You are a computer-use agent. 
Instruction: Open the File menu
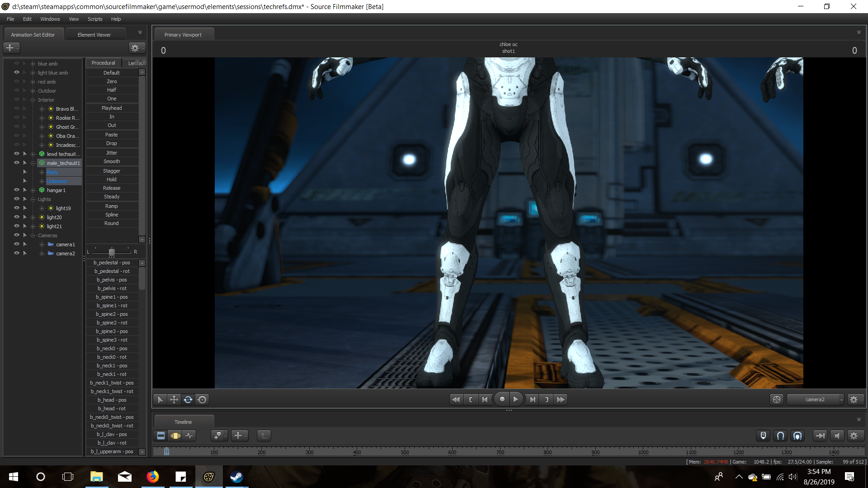(x=10, y=19)
